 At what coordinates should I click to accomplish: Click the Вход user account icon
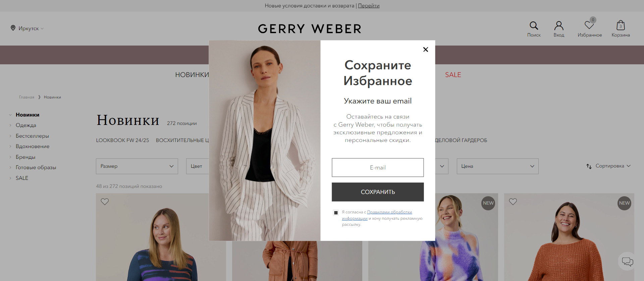point(559,25)
